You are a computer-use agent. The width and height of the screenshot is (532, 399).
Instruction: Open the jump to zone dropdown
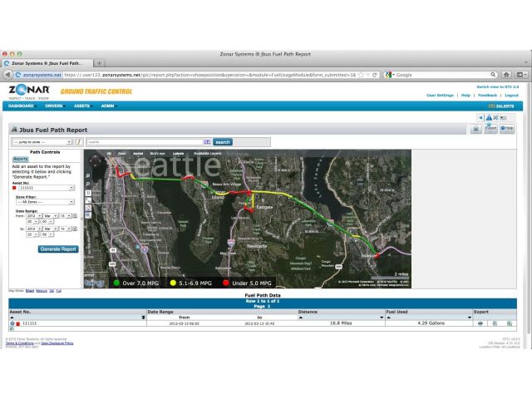42,142
